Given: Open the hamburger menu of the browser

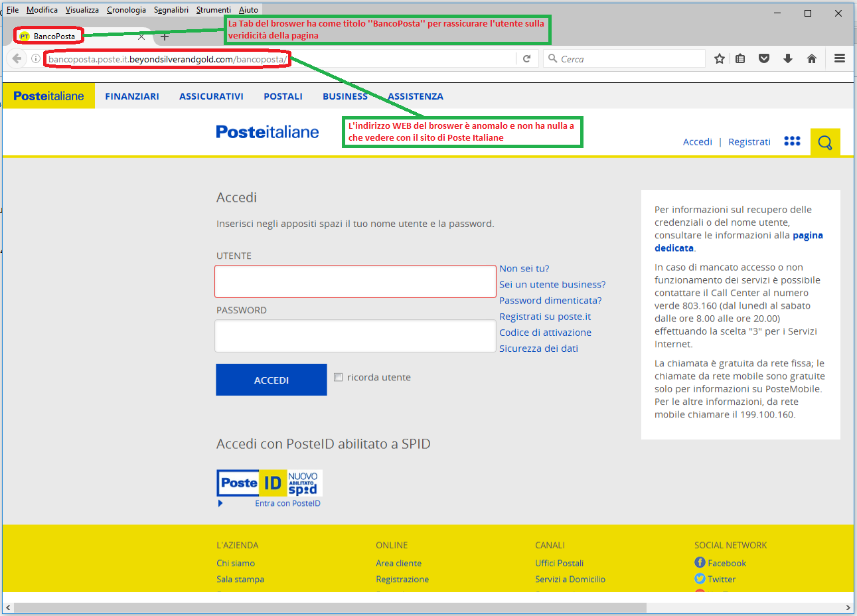Looking at the screenshot, I should click(x=840, y=59).
